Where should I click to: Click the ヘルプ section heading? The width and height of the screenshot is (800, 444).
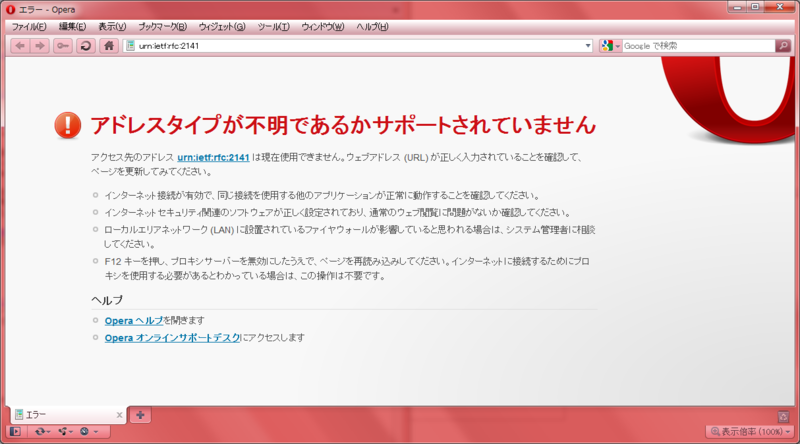coord(107,300)
